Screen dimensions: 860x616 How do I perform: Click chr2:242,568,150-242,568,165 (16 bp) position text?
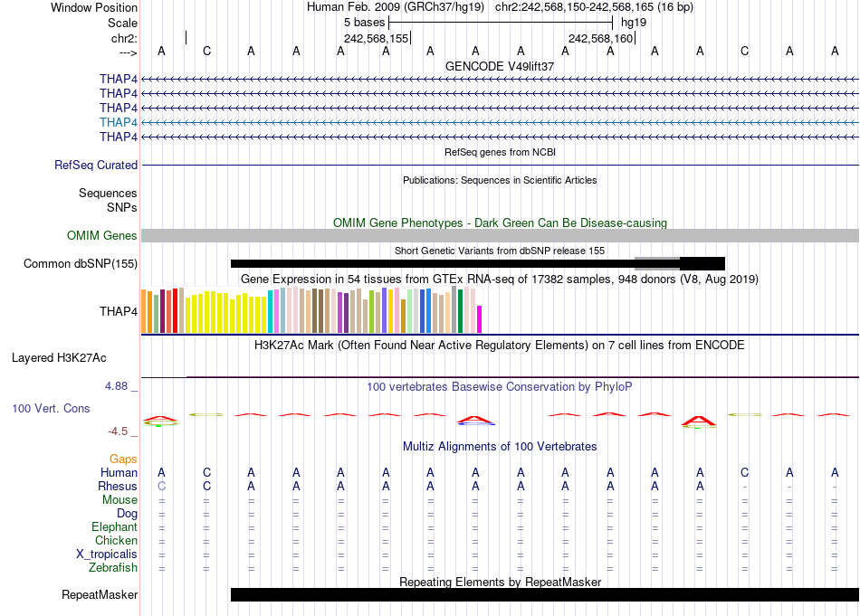click(x=594, y=7)
